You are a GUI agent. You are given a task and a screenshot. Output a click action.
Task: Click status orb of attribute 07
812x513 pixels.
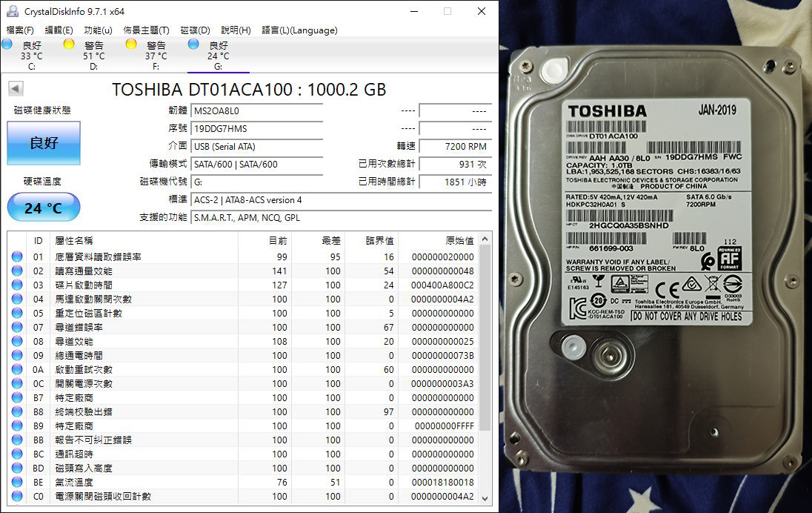point(17,327)
